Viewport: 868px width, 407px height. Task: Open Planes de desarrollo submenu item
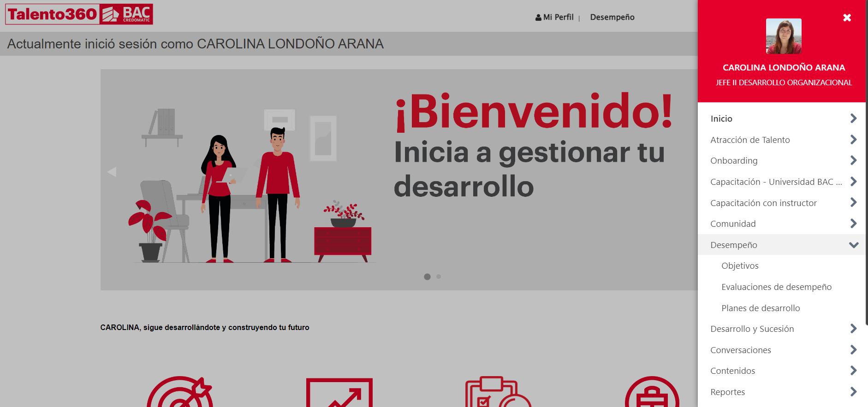click(761, 308)
